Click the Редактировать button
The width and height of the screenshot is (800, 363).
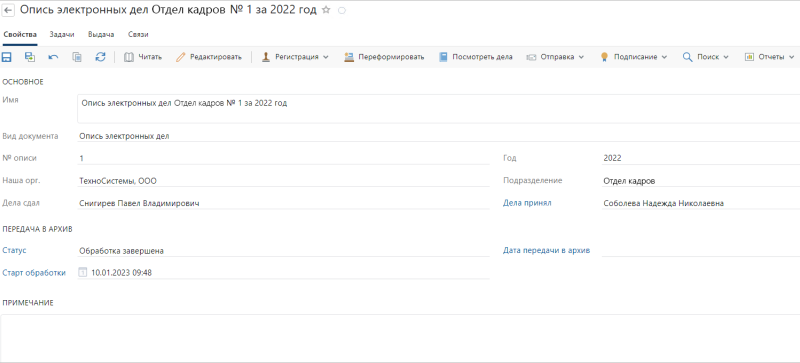pos(209,57)
